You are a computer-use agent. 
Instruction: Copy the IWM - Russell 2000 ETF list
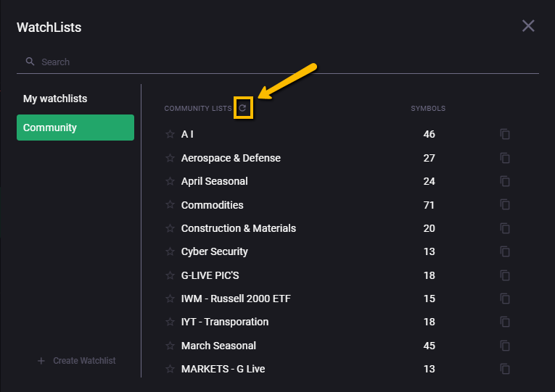(505, 299)
